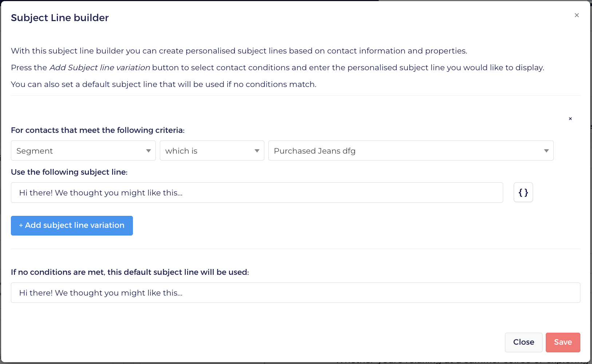Open the 'Purchased Jeans dfg' segment dropdown

pyautogui.click(x=411, y=151)
